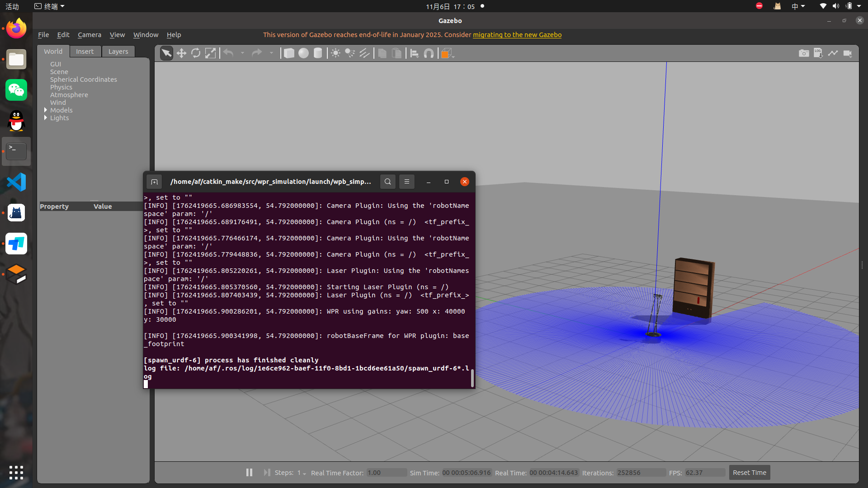The height and width of the screenshot is (488, 868).
Task: Select the Scale mode tool
Action: [210, 53]
